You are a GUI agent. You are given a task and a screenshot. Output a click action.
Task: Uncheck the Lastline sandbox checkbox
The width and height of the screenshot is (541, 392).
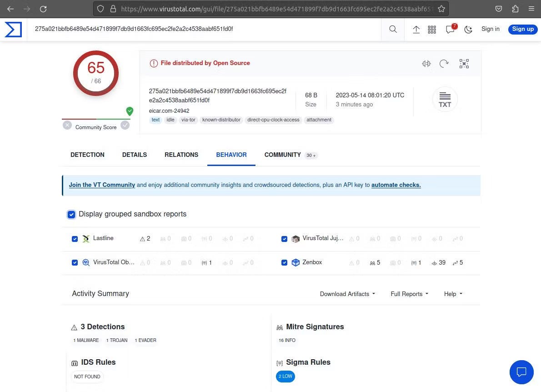75,239
